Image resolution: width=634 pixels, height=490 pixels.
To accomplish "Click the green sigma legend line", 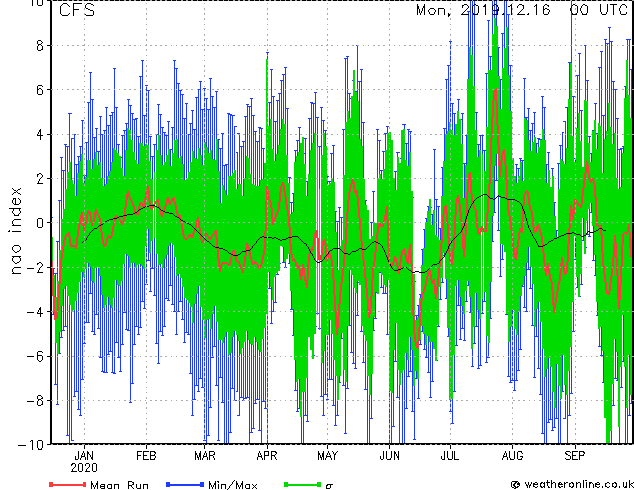I will [x=303, y=484].
